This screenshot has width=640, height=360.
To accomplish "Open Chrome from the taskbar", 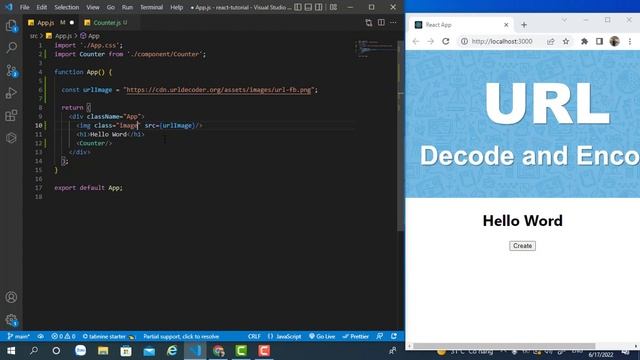I will tap(218, 351).
